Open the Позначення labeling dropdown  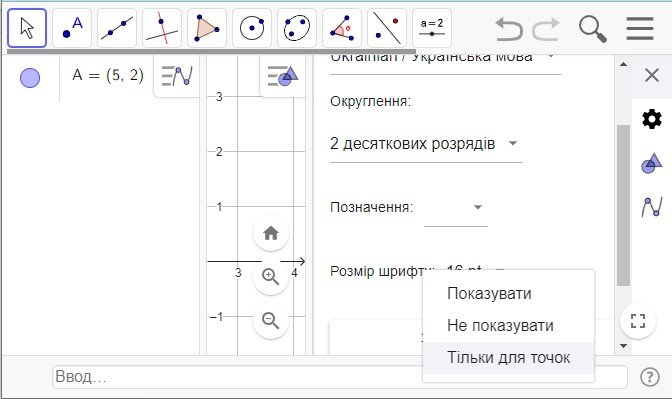pyautogui.click(x=456, y=208)
